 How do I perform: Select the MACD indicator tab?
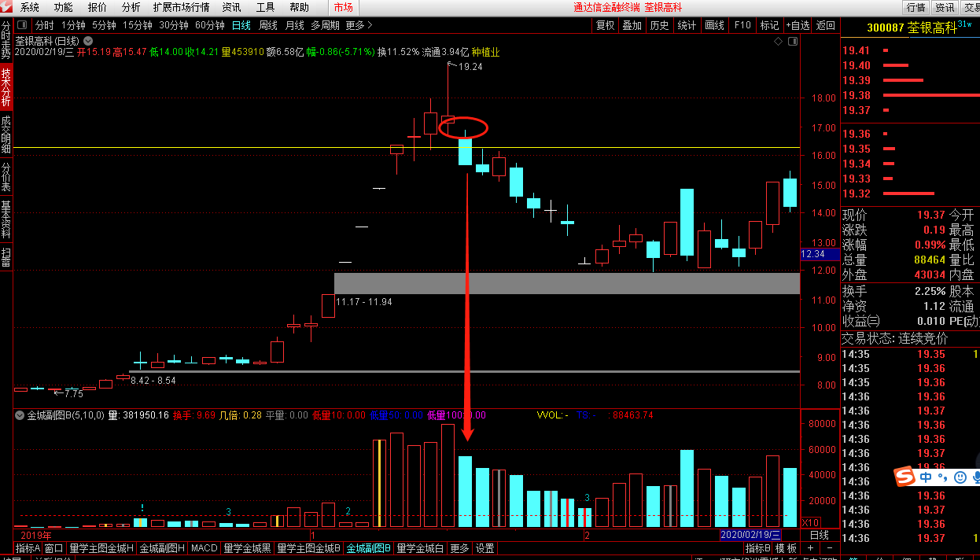(x=204, y=548)
